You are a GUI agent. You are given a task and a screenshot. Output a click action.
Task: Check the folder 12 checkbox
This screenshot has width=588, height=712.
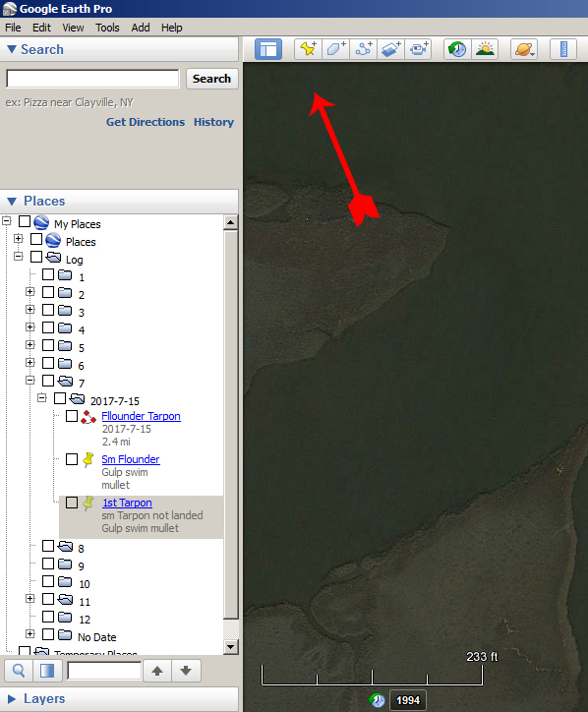[x=48, y=617]
